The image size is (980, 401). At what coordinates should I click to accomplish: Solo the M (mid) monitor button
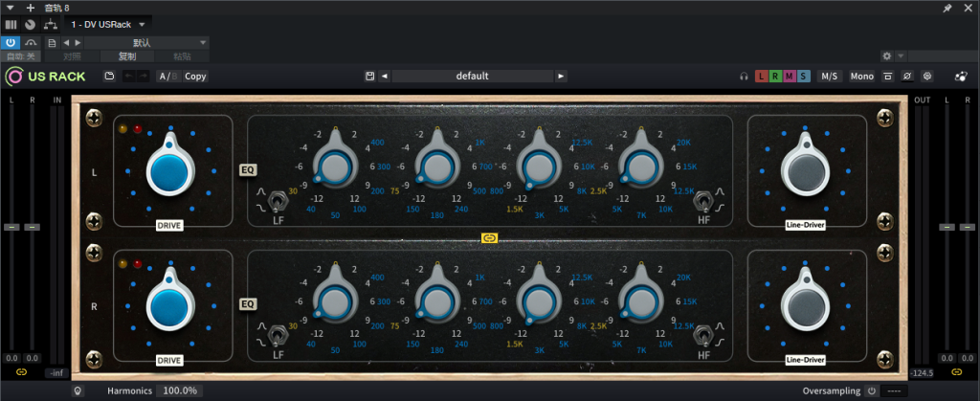790,77
